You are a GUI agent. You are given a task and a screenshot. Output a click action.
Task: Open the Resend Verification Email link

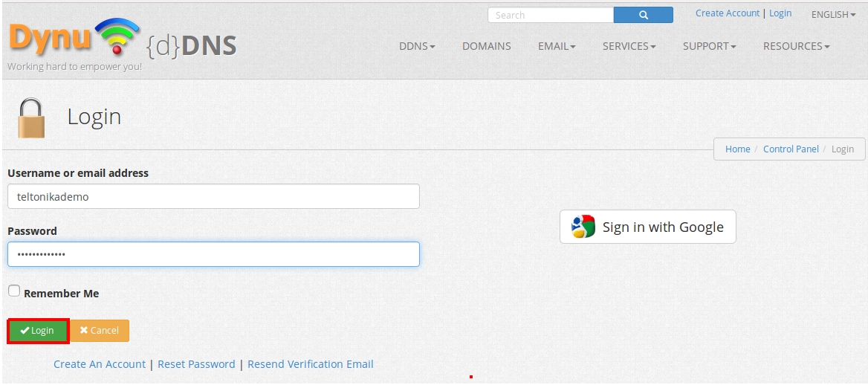310,364
